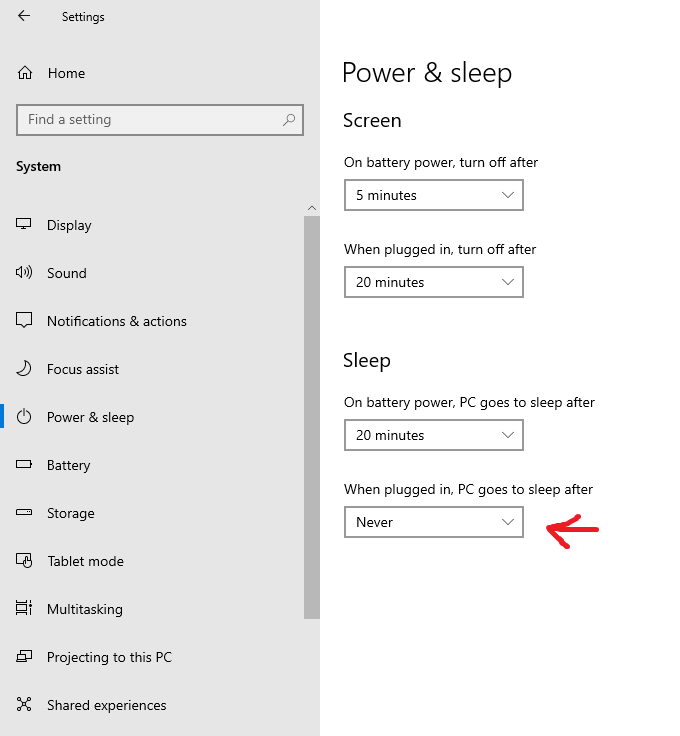Click the search magnifier icon
Screen dimensions: 680x736
(x=289, y=120)
